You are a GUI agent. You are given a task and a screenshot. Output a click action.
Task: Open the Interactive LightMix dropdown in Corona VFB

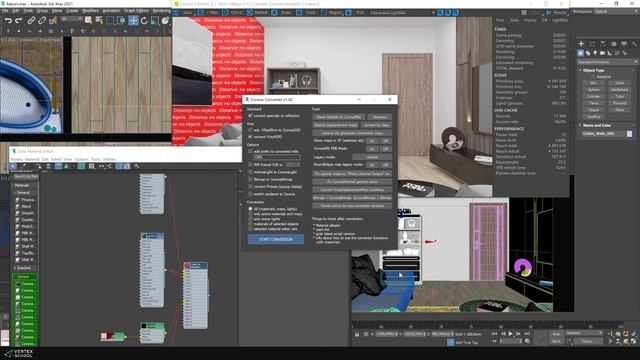(x=402, y=13)
